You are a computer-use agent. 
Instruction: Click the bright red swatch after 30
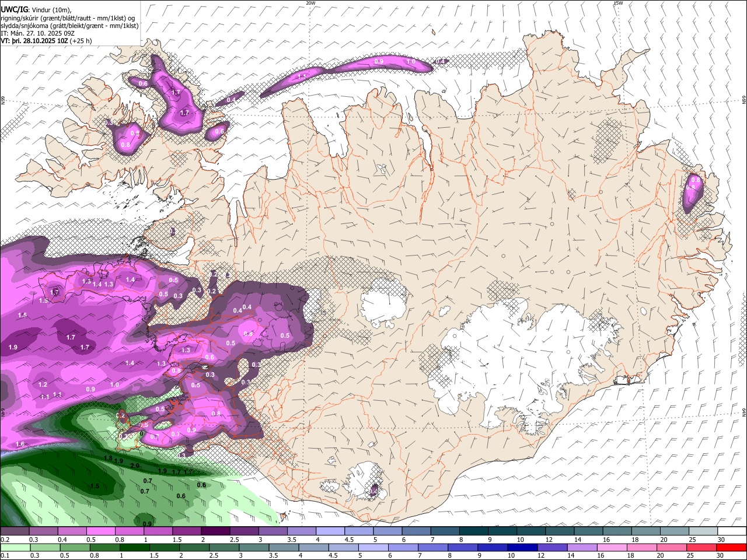[732, 547]
